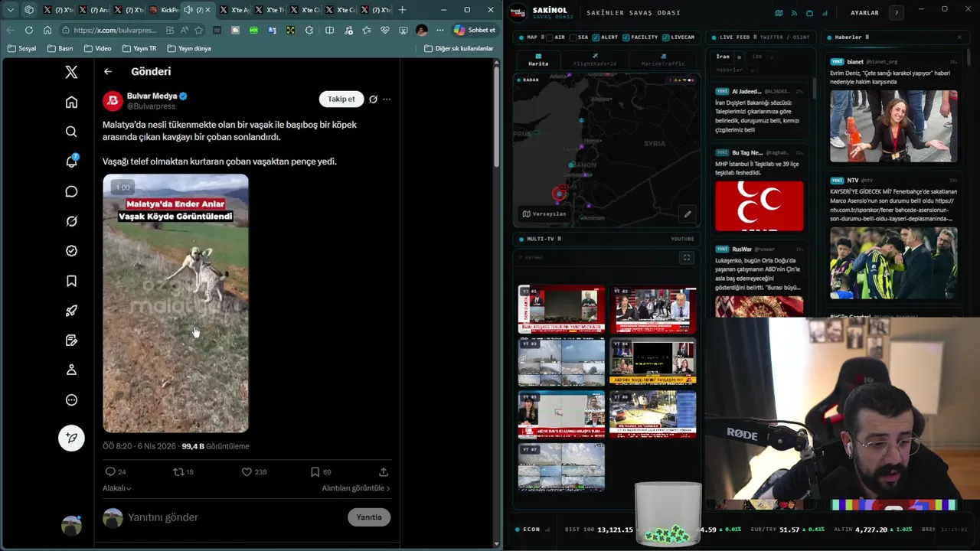Add page to favorites star icon
The width and height of the screenshot is (980, 551).
click(x=199, y=30)
